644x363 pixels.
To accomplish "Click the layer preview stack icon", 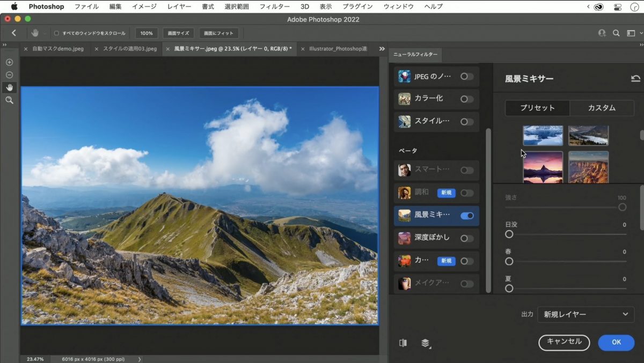I will point(426,343).
